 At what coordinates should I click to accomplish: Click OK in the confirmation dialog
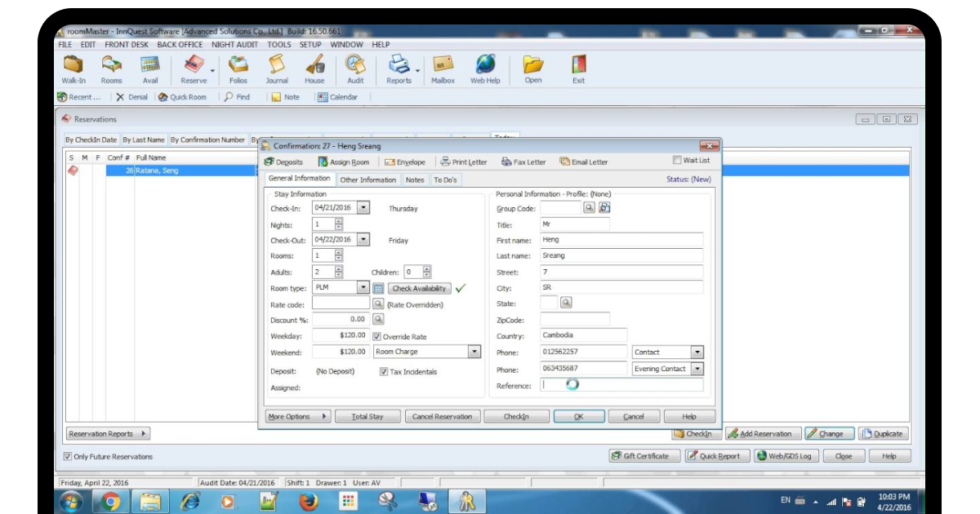[578, 416]
